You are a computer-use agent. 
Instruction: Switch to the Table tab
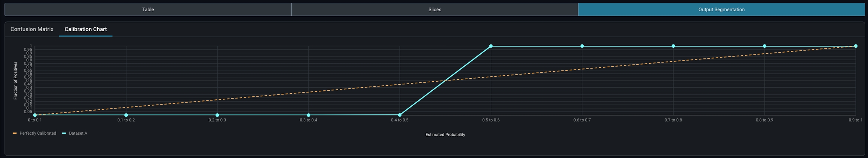tap(148, 10)
